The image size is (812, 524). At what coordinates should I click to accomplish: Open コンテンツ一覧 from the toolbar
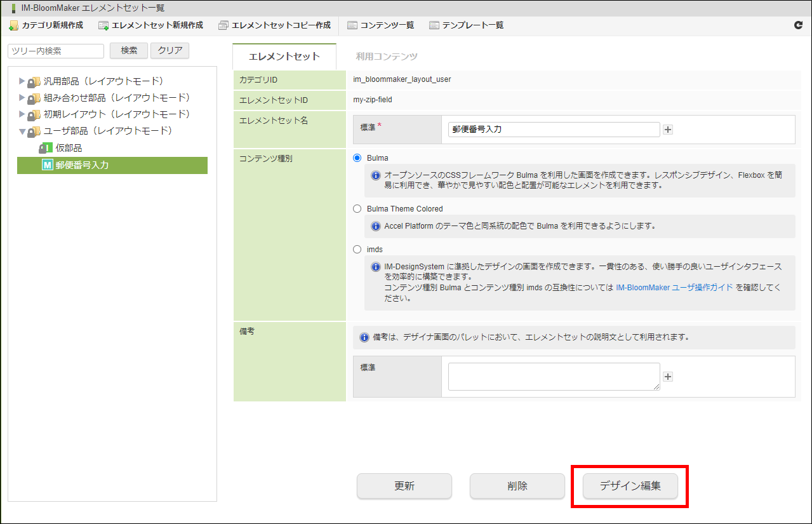(381, 25)
